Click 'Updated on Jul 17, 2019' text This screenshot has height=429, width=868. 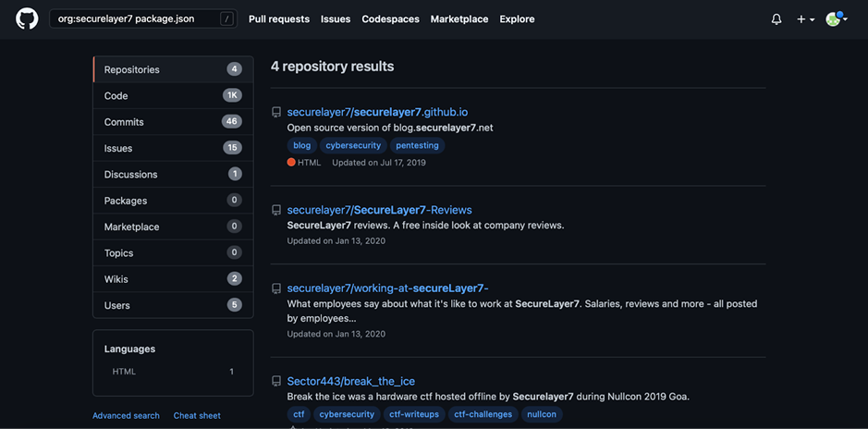(379, 163)
